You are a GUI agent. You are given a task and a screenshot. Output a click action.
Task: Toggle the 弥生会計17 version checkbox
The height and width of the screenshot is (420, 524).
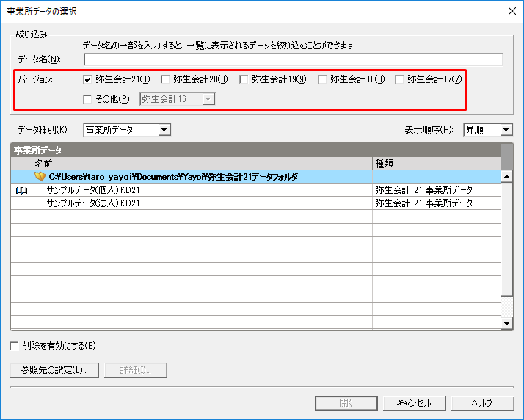coord(400,79)
